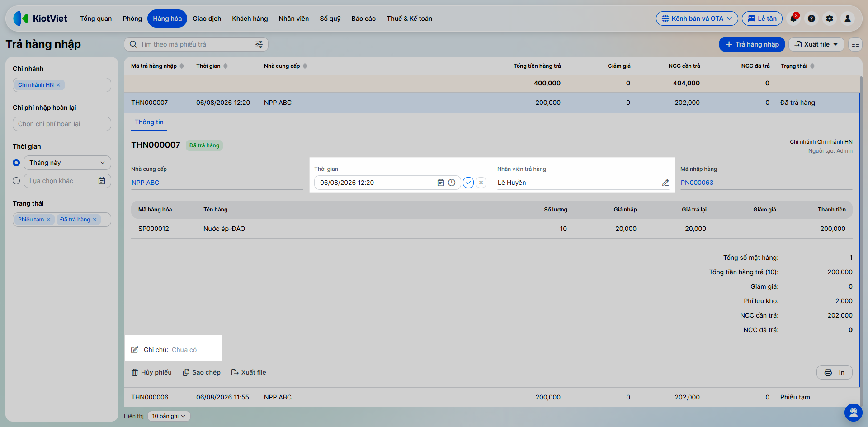Open the Sổ quỹ menu
The height and width of the screenshot is (427, 868).
point(330,19)
